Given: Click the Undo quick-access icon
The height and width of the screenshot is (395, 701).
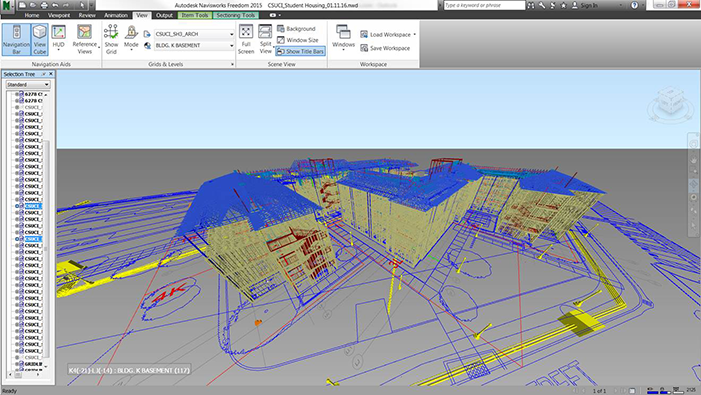Looking at the screenshot, I should 55,5.
